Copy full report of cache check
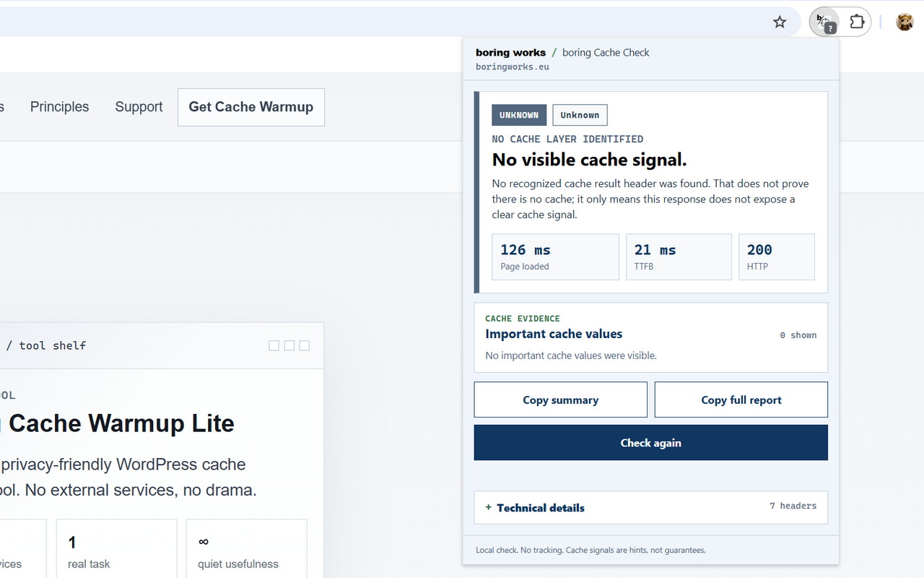Screen dimensions: 924x578 [x=741, y=400]
